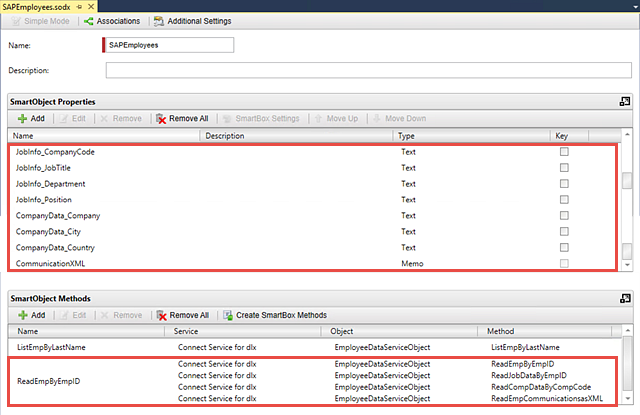Click Remove All in Properties toolbar
The width and height of the screenshot is (640, 415).
click(x=181, y=118)
